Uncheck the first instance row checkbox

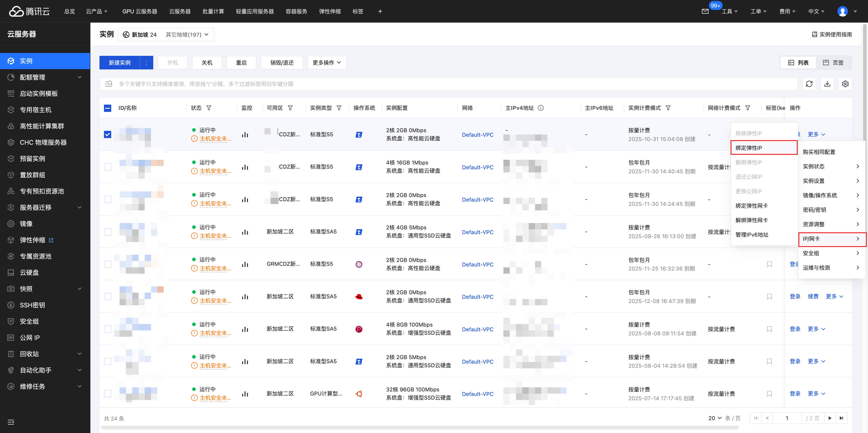(x=108, y=134)
